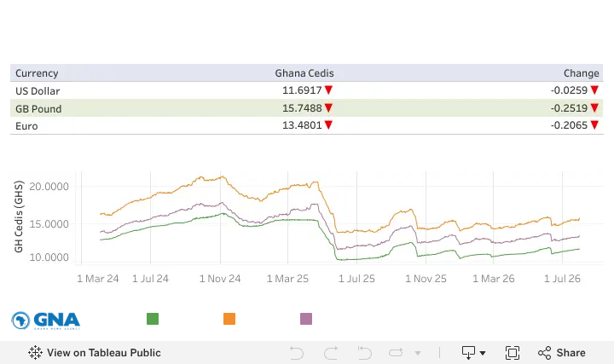Click the 11.6917 US Dollar value
This screenshot has height=364, width=614.
click(x=302, y=90)
